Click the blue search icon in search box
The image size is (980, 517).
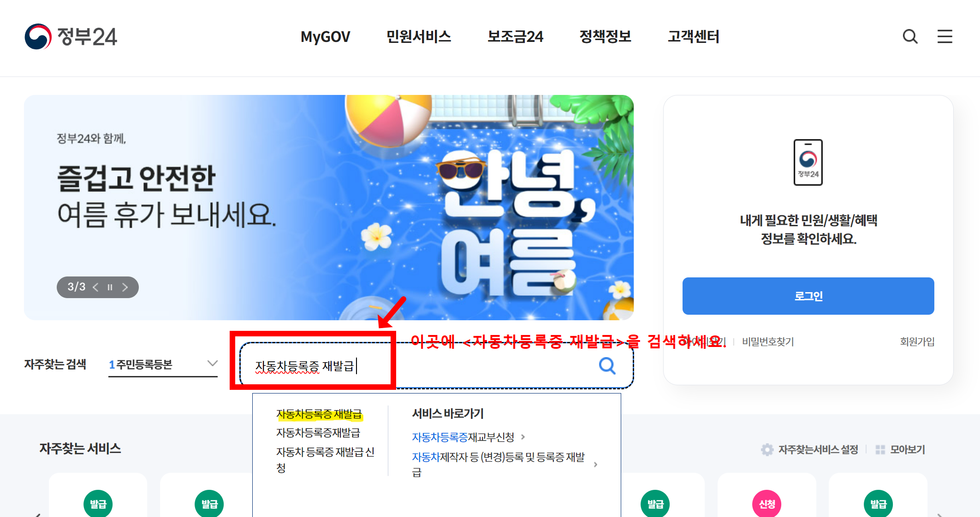point(607,366)
